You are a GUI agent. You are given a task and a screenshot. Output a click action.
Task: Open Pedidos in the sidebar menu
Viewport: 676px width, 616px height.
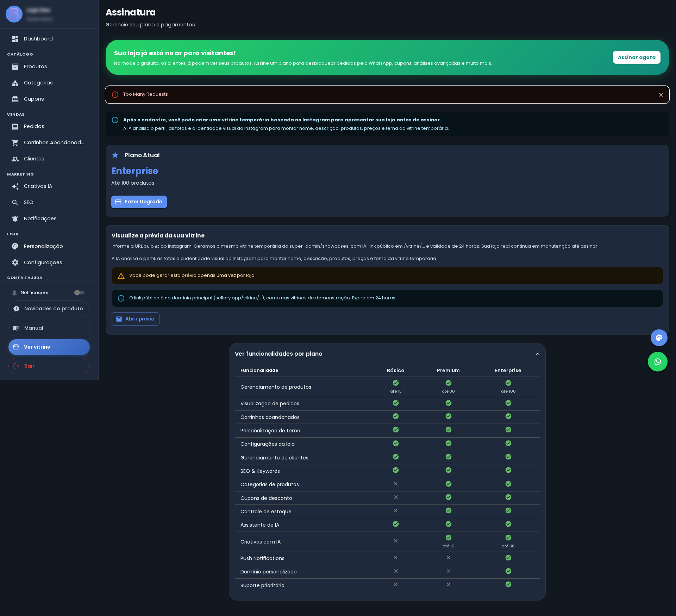pyautogui.click(x=49, y=127)
